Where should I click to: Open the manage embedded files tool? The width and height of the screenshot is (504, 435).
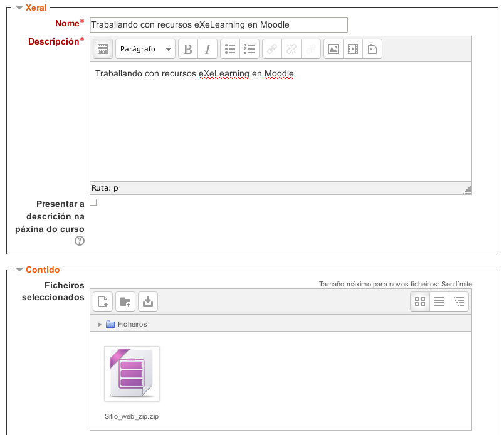point(372,49)
